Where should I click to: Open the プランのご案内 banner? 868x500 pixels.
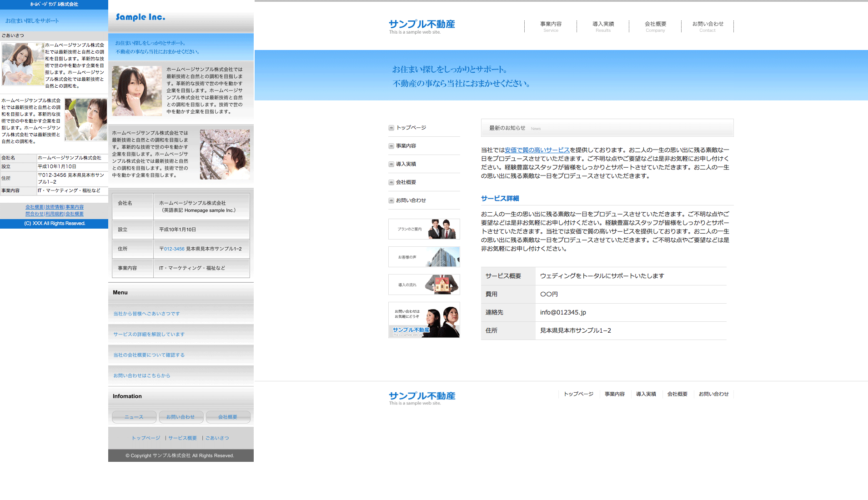(424, 229)
